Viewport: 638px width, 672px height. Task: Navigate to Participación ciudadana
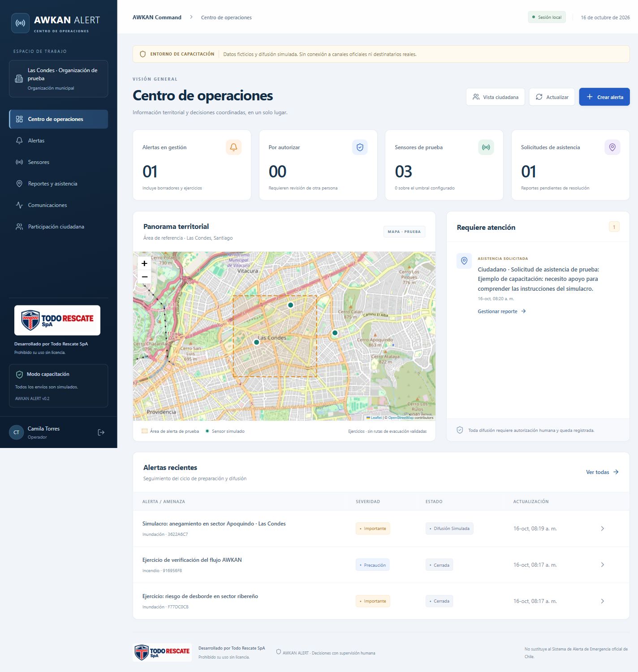[58, 227]
